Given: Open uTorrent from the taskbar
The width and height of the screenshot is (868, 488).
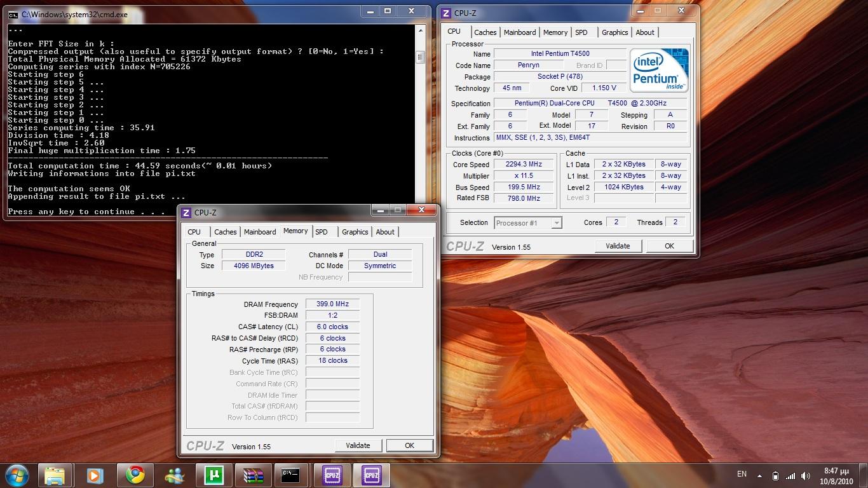Looking at the screenshot, I should coord(213,475).
